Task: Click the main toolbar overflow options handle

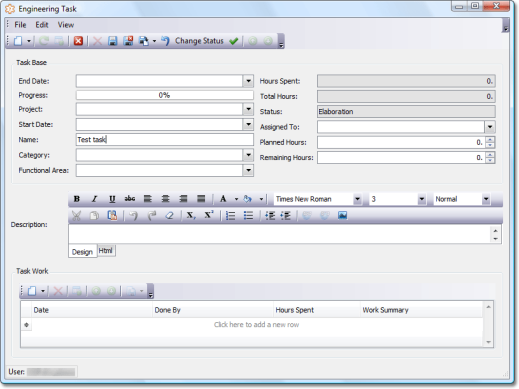Action: (281, 41)
